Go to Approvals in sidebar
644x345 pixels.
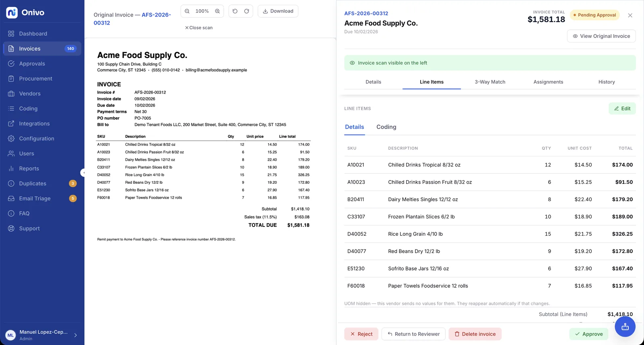click(42, 64)
